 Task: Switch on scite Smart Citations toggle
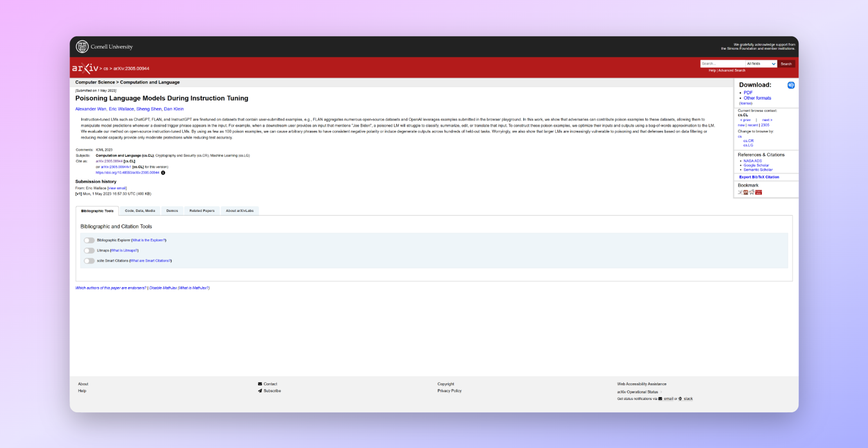click(x=89, y=261)
